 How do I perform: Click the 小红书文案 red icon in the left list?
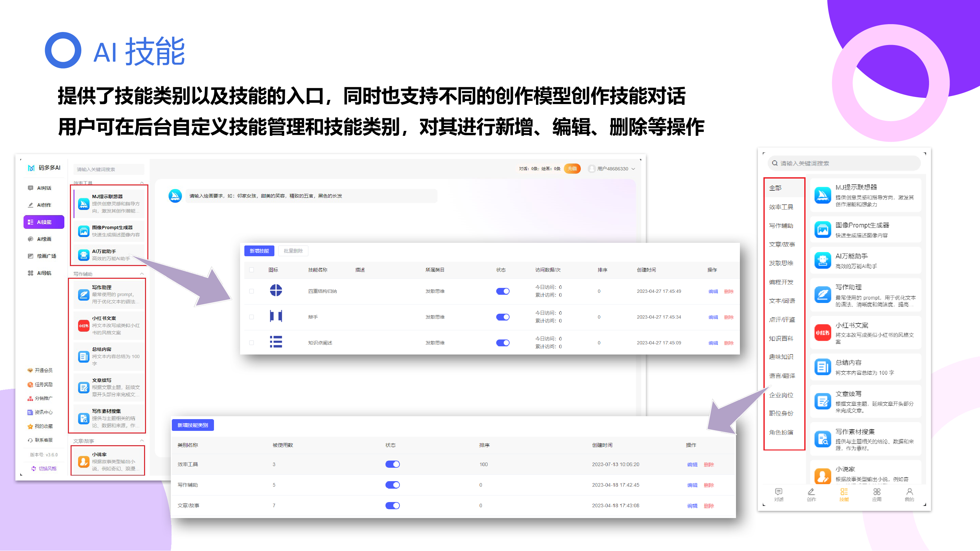[83, 325]
